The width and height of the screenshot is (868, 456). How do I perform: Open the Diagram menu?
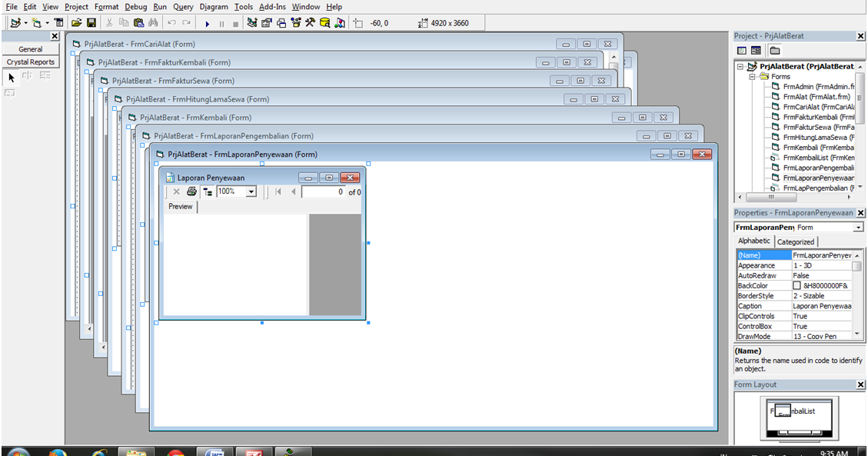click(x=213, y=7)
